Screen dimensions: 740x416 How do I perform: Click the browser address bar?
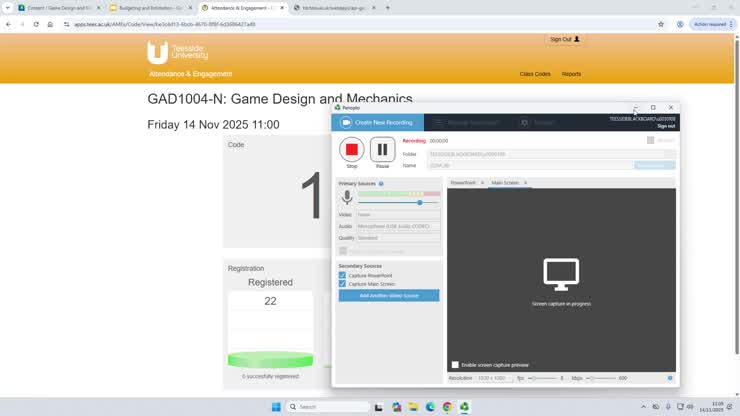coord(359,24)
